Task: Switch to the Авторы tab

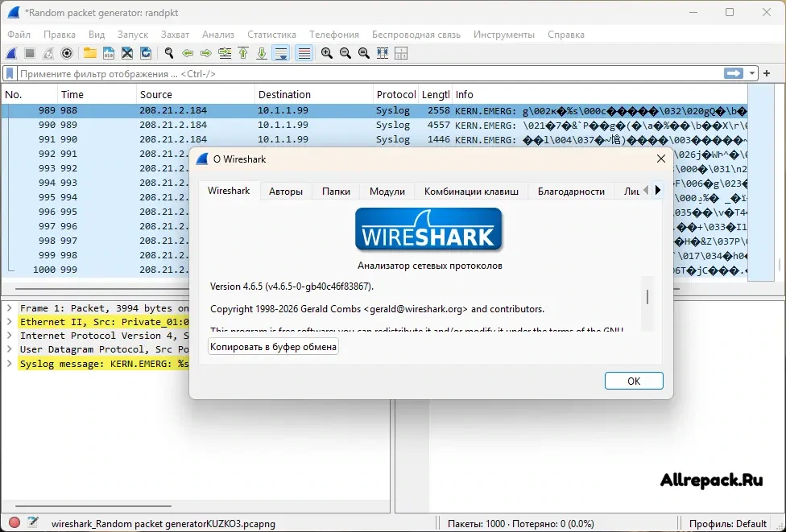Action: tap(286, 192)
